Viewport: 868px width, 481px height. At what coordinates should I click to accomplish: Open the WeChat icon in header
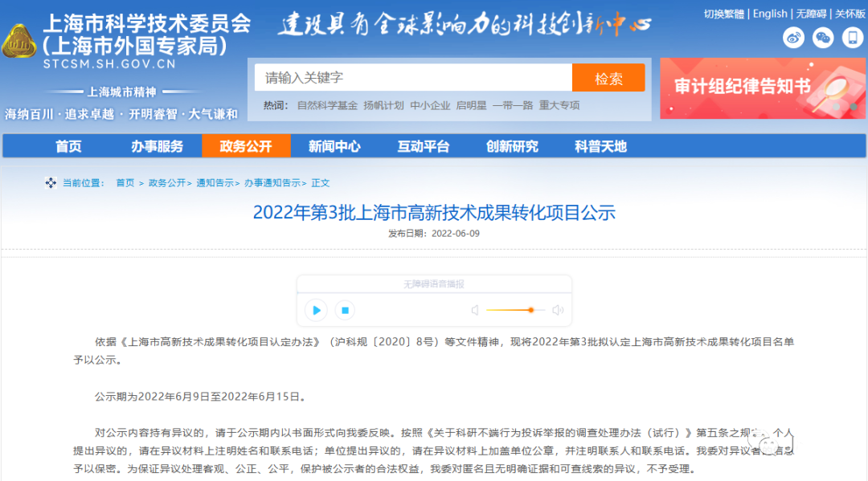point(823,38)
